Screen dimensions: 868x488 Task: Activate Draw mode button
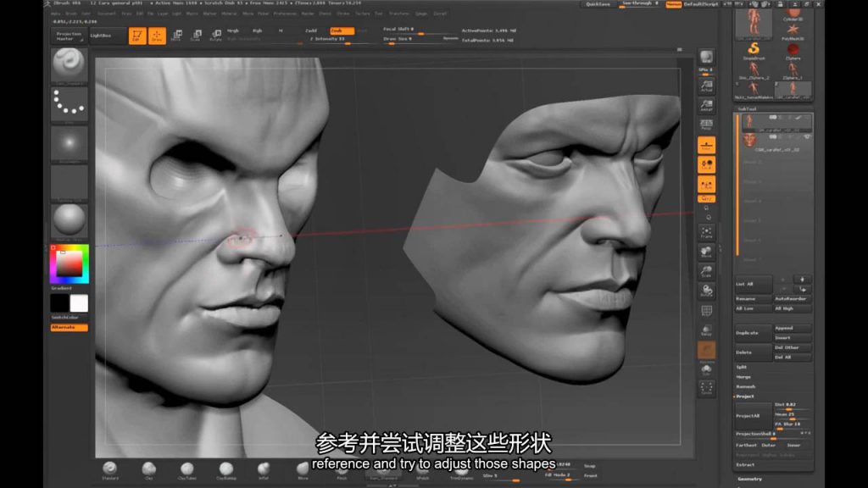click(x=157, y=36)
